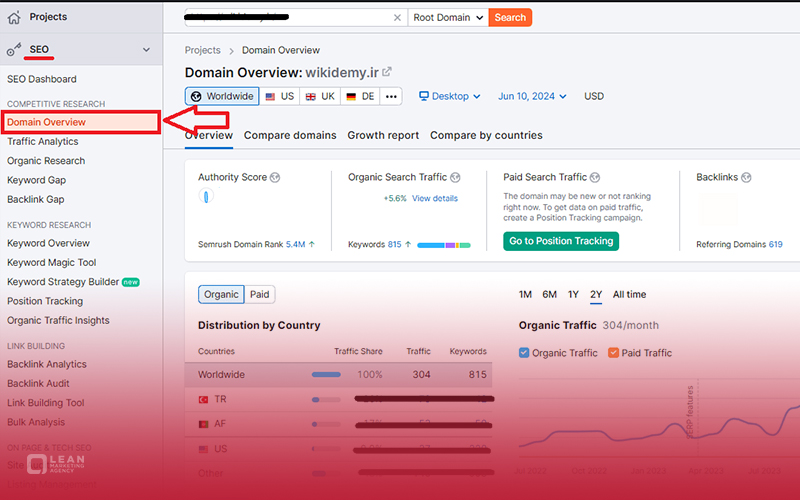This screenshot has height=500, width=800.
Task: Click the Worldwide traffic share bar
Action: click(326, 374)
